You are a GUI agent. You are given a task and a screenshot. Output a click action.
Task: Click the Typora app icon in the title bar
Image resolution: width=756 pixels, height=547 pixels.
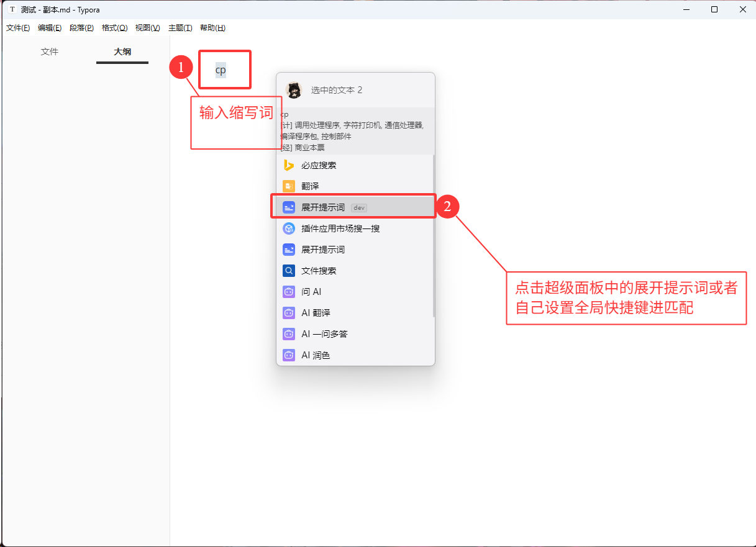(12, 9)
